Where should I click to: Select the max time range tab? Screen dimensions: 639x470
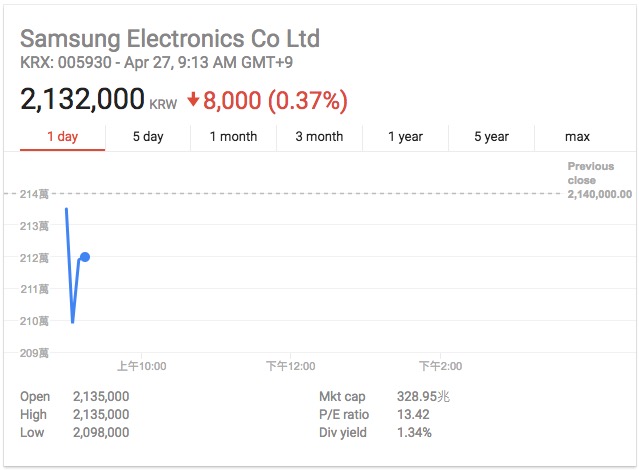point(577,137)
